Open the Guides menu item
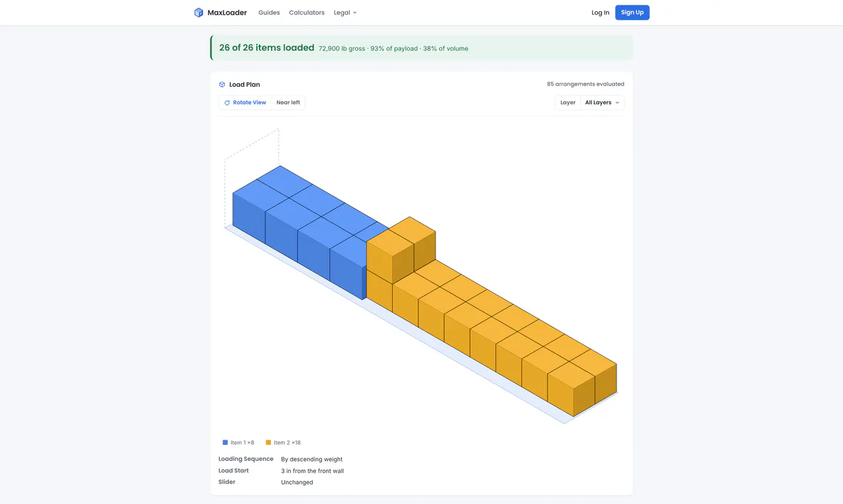The image size is (843, 504). 269,13
